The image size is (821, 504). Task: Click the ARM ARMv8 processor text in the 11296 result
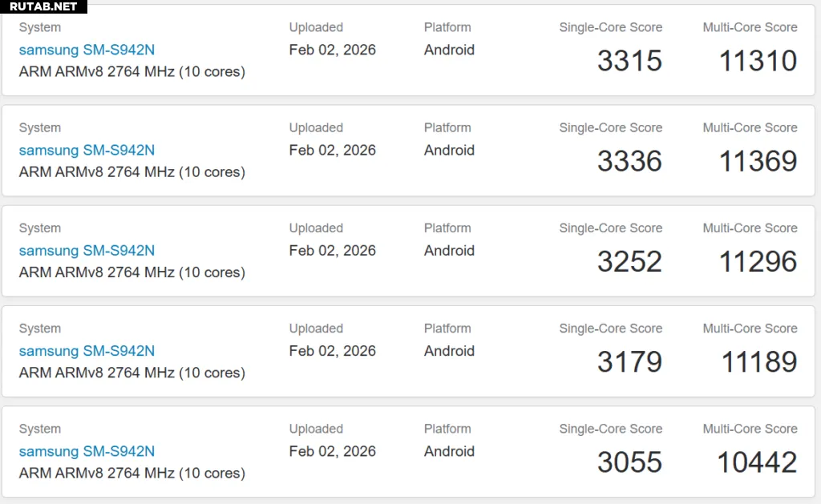131,272
